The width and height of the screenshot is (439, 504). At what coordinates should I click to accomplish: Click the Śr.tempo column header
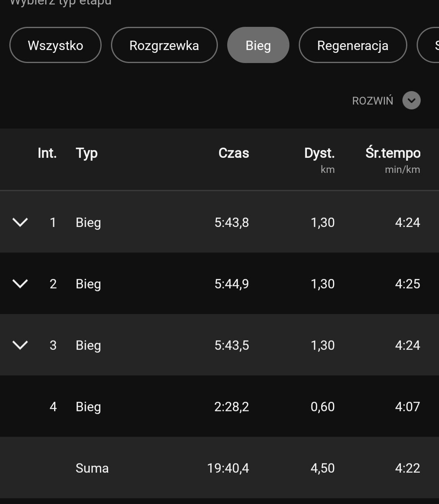coord(393,159)
